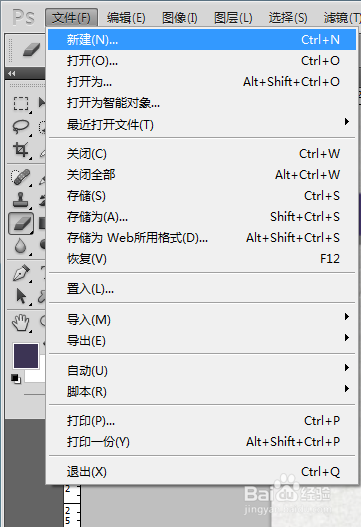Select the Spot Healing Brush tool
Viewport: 361px width, 527px height.
(x=21, y=177)
